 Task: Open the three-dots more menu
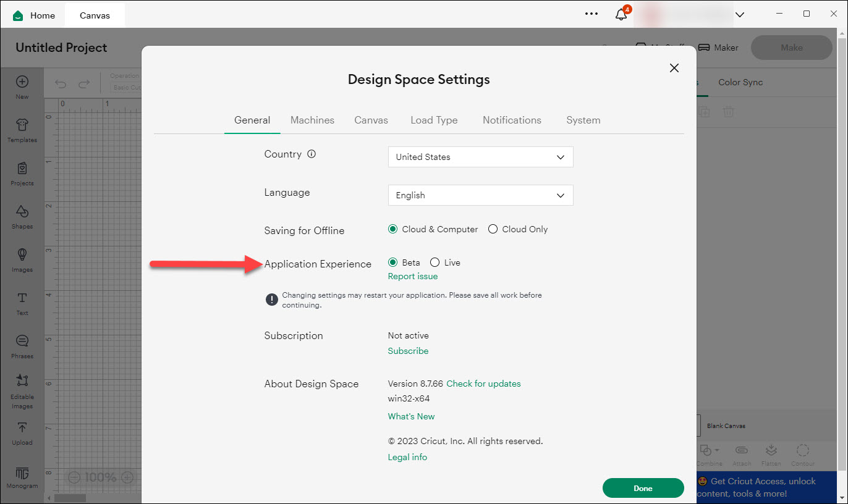(591, 14)
